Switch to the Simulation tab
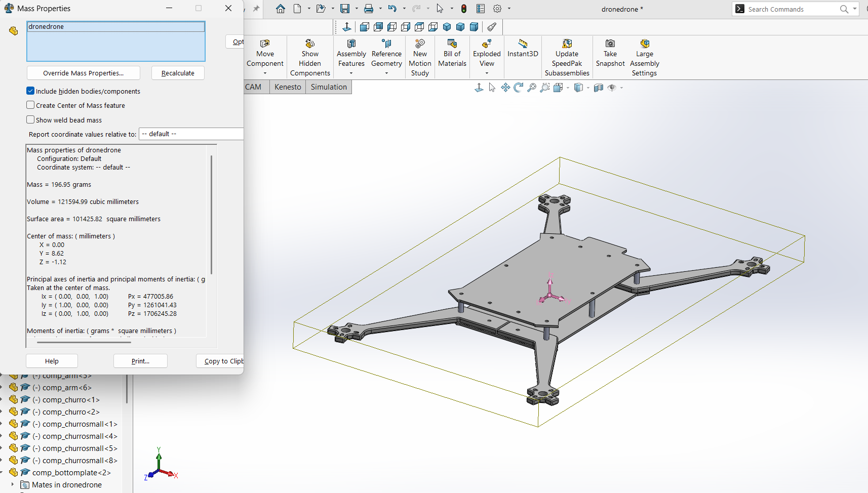This screenshot has width=868, height=493. [329, 87]
